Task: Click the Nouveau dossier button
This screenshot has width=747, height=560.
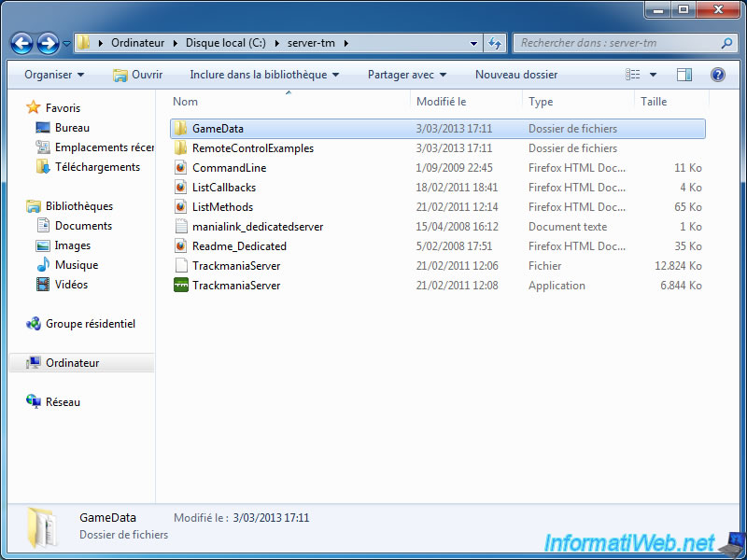Action: point(516,75)
